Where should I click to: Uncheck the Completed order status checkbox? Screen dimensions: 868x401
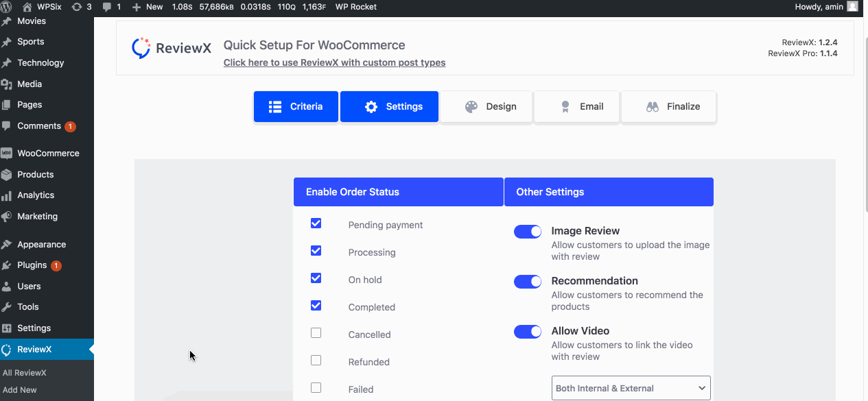click(x=316, y=306)
